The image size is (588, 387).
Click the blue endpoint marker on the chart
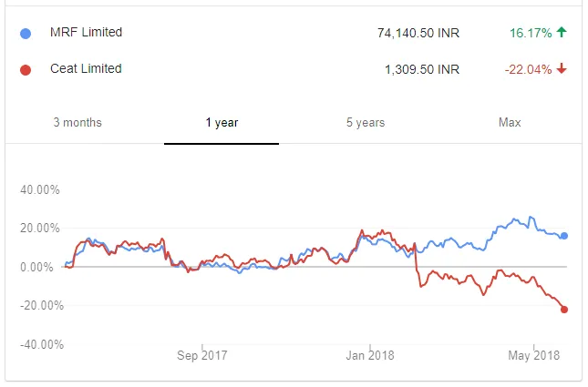click(x=564, y=236)
